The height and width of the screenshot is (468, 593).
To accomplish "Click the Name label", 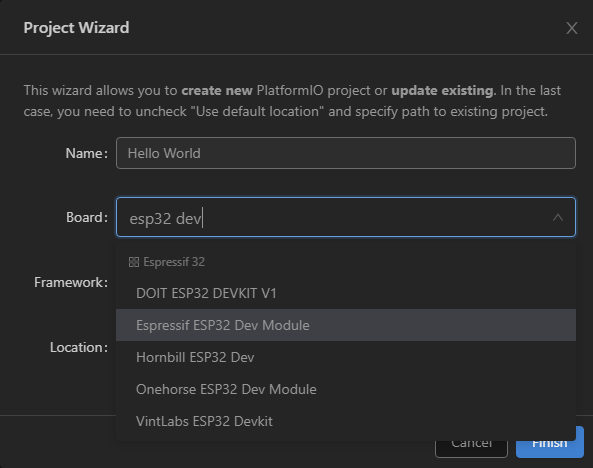I will pyautogui.click(x=87, y=153).
